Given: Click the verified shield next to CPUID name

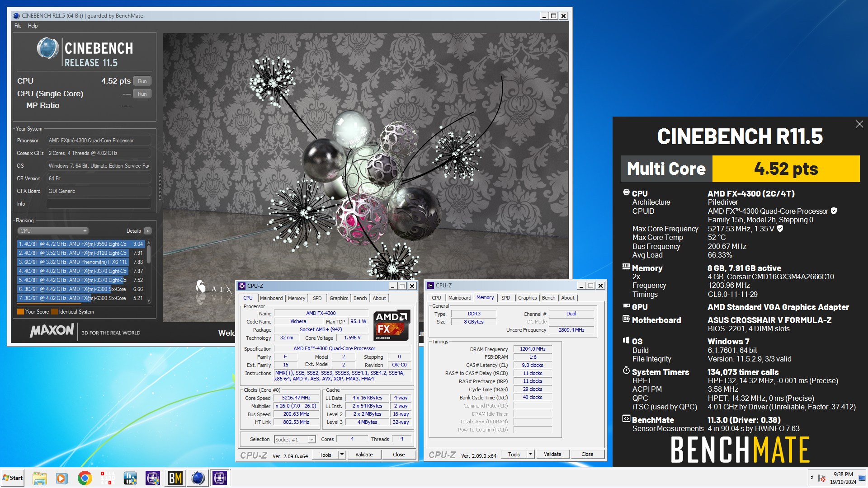Looking at the screenshot, I should tap(834, 211).
